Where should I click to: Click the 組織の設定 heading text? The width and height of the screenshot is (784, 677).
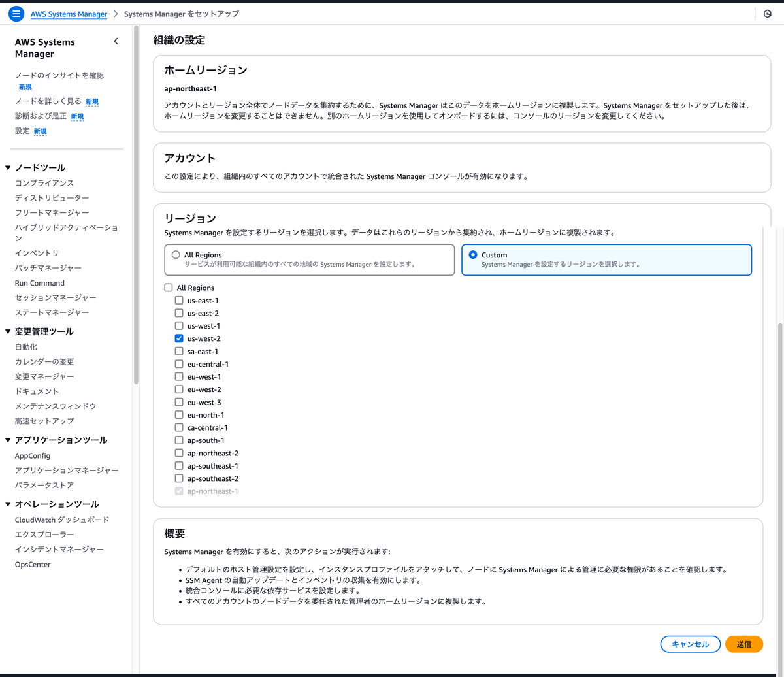tap(179, 40)
